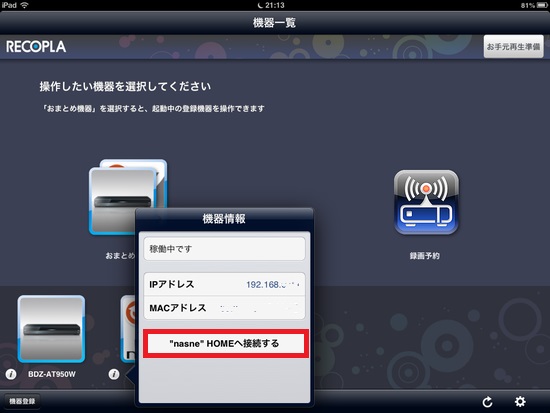Tap the MACアドレス row
Viewport: 550px width, 413px height.
pos(224,308)
